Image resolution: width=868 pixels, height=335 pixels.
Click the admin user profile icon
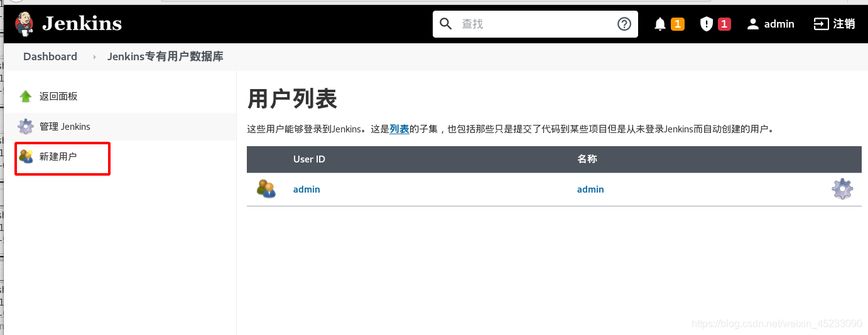click(753, 24)
